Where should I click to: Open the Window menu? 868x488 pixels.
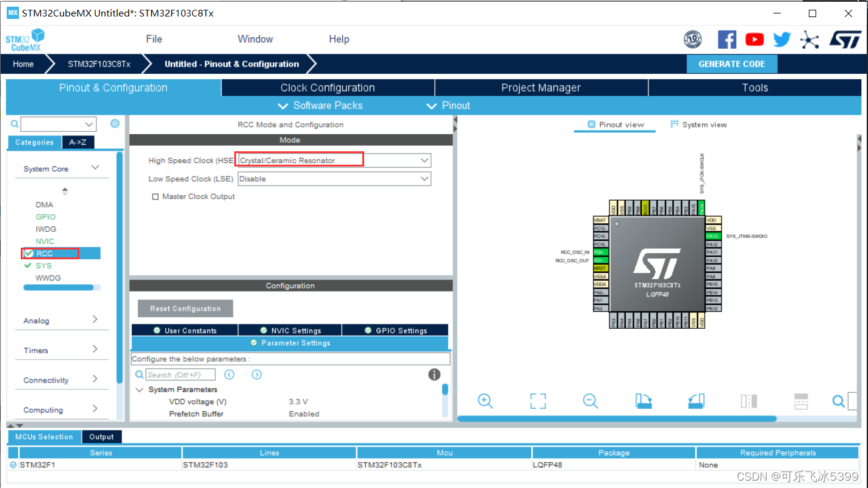point(255,39)
